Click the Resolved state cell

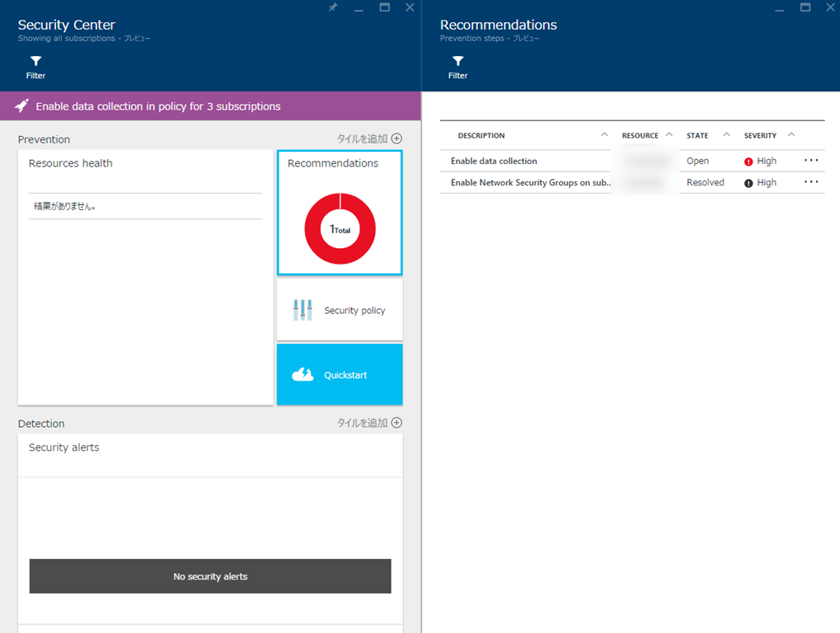(x=706, y=183)
